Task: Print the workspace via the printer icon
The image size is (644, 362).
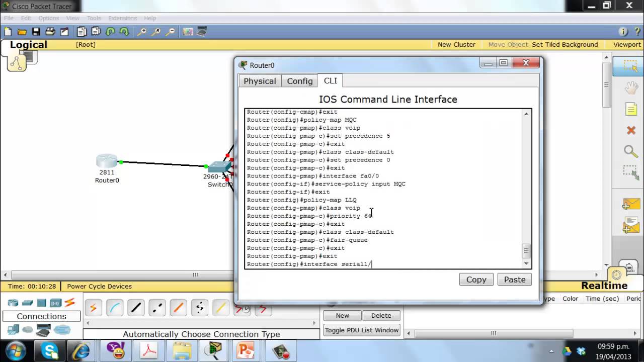Action: point(50,32)
